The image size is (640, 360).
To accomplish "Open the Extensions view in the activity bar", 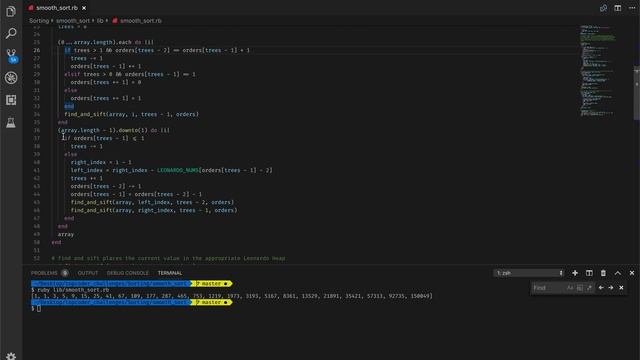I will [11, 100].
